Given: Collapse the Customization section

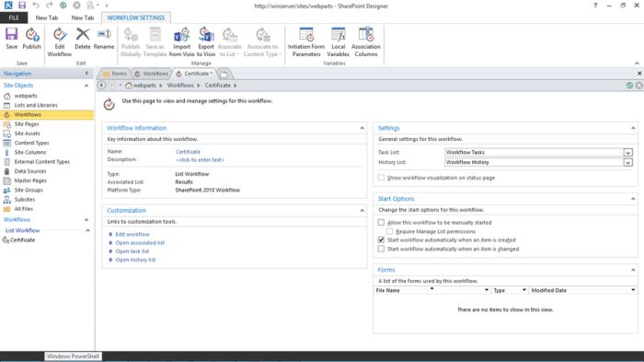Looking at the screenshot, I should [362, 210].
